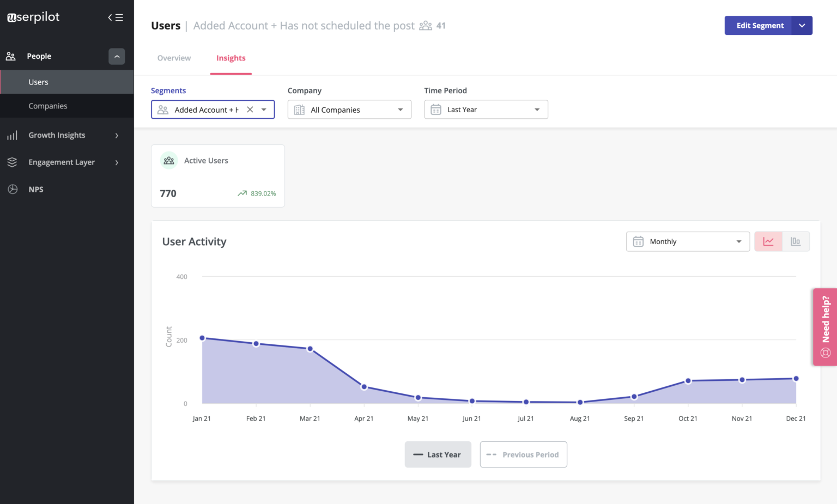Open the All Companies dropdown
837x504 pixels.
pos(349,109)
